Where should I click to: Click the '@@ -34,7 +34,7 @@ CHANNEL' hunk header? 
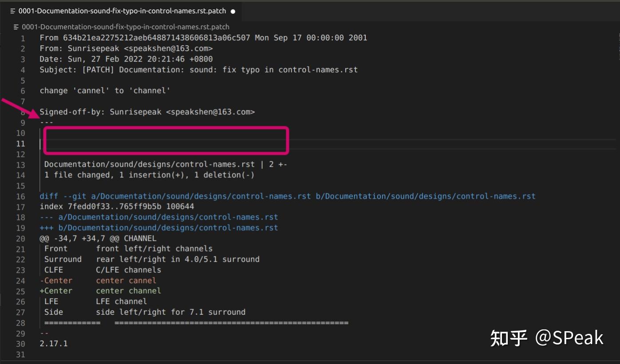pos(98,239)
